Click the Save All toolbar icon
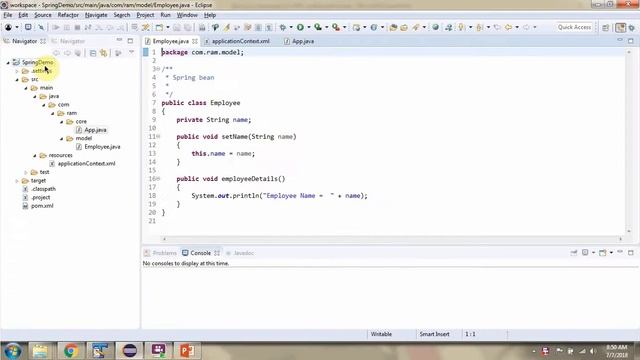The width and height of the screenshot is (640, 360). point(187,27)
